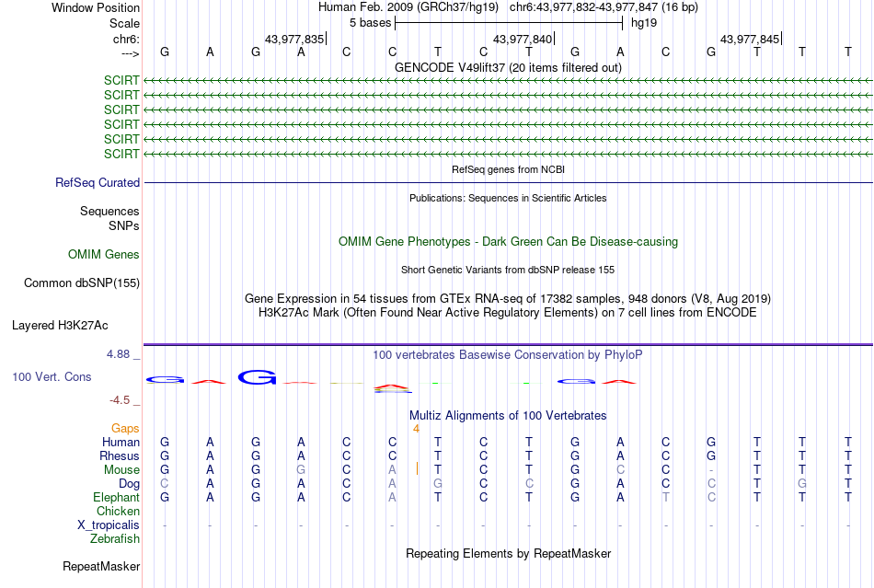Click the ---> sequence direction arrow

(x=130, y=53)
